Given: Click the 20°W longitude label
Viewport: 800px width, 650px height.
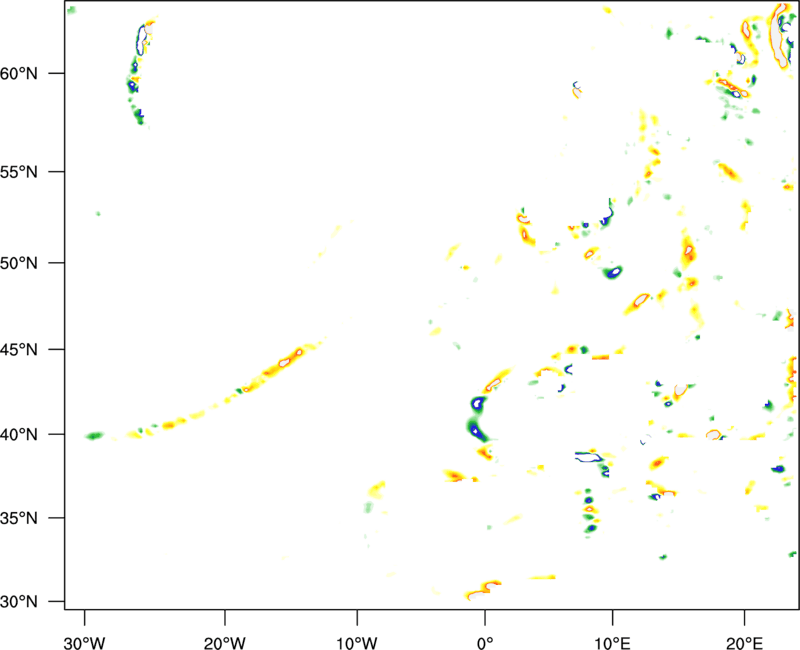Looking at the screenshot, I should point(225,643).
